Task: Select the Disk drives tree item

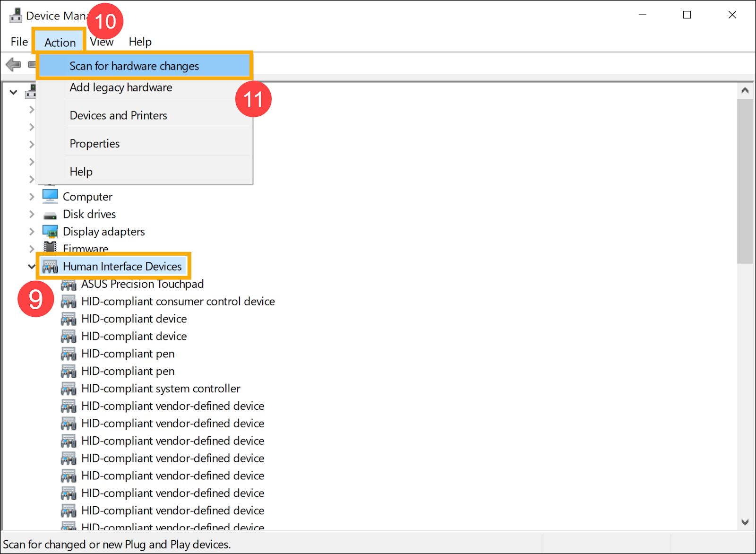Action: tap(89, 214)
